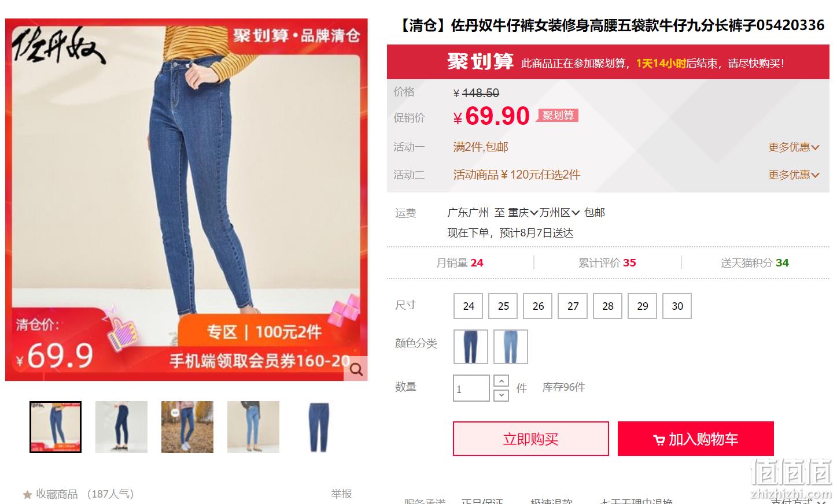The width and height of the screenshot is (837, 504).
Task: Decrease quantity with the down arrow
Action: (501, 395)
